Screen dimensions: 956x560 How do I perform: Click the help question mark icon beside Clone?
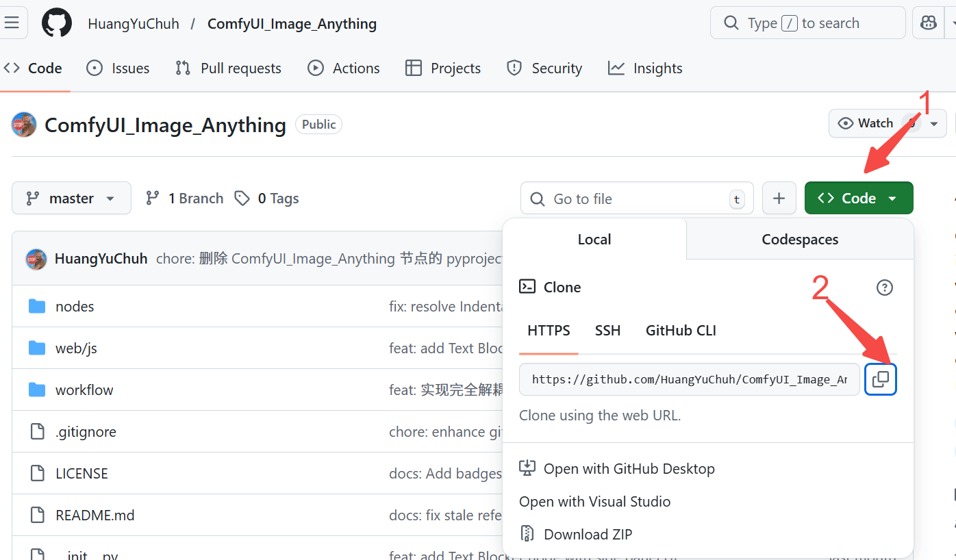click(885, 288)
